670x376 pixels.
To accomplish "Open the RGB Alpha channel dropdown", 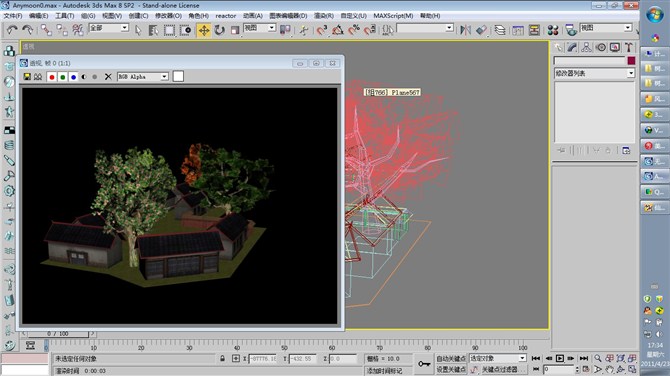I will (143, 76).
